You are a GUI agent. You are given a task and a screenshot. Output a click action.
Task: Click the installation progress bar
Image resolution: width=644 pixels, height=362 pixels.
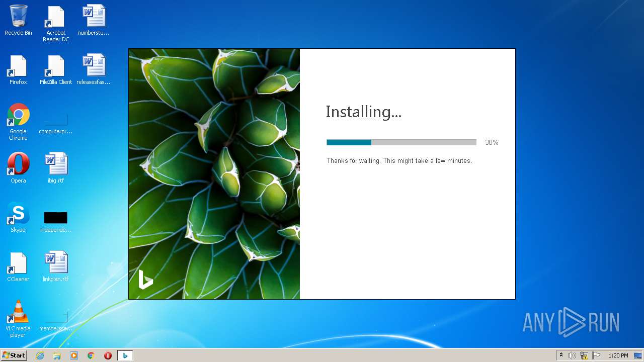click(401, 142)
